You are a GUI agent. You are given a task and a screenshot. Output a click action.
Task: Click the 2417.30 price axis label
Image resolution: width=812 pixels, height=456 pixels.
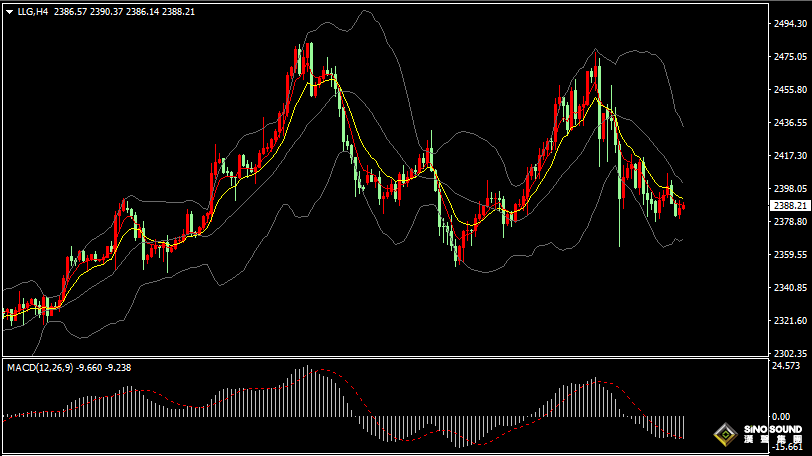790,155
